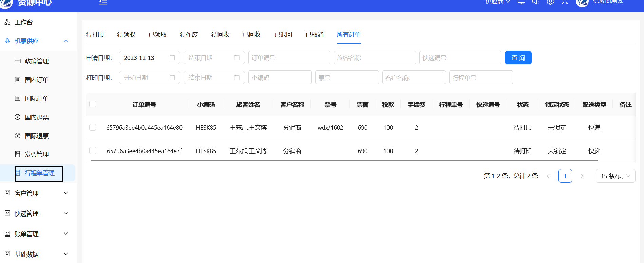Image resolution: width=644 pixels, height=263 pixels.
Task: Switch to the 待回收 tab
Action: (x=220, y=35)
